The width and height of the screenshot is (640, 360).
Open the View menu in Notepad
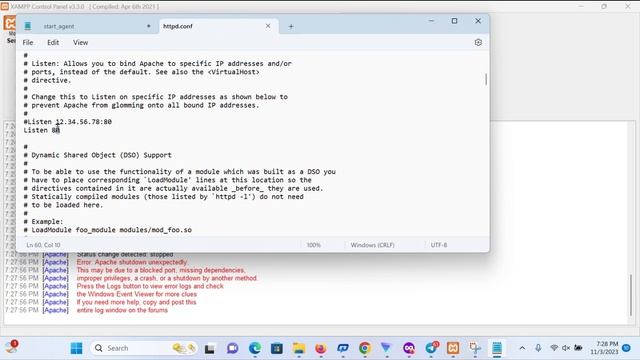click(x=80, y=42)
